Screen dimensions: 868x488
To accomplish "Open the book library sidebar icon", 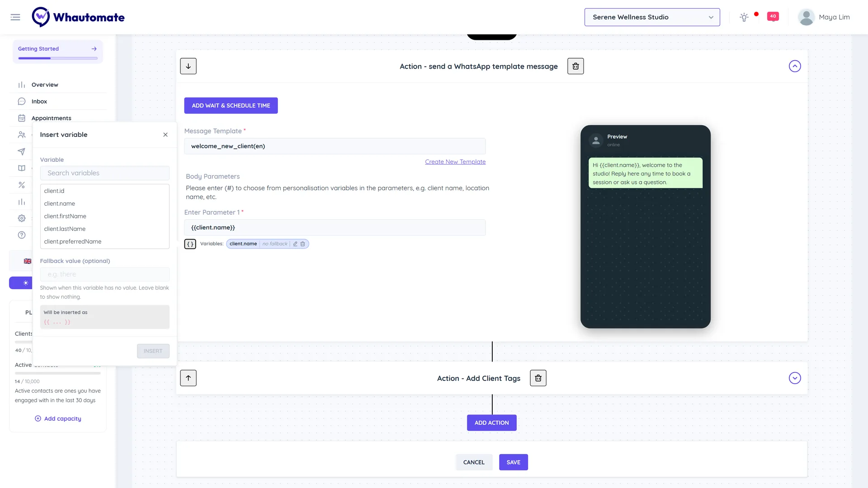I will (21, 168).
